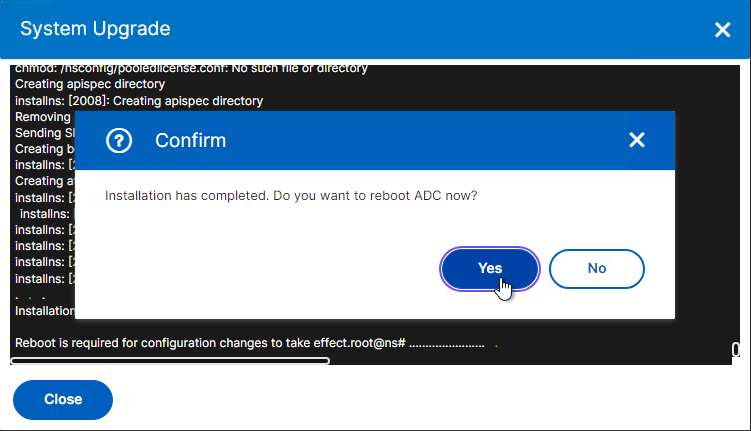Click the 'Installation has completed' message text
Image resolution: width=751 pixels, height=431 pixels.
point(291,196)
